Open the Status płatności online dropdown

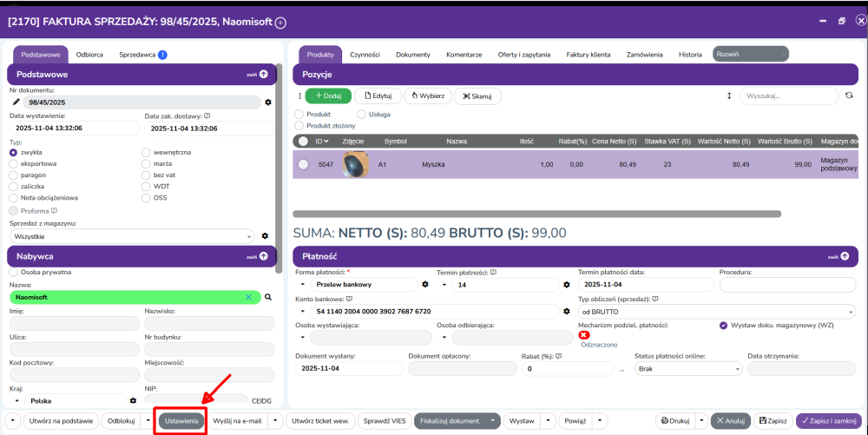coord(686,368)
